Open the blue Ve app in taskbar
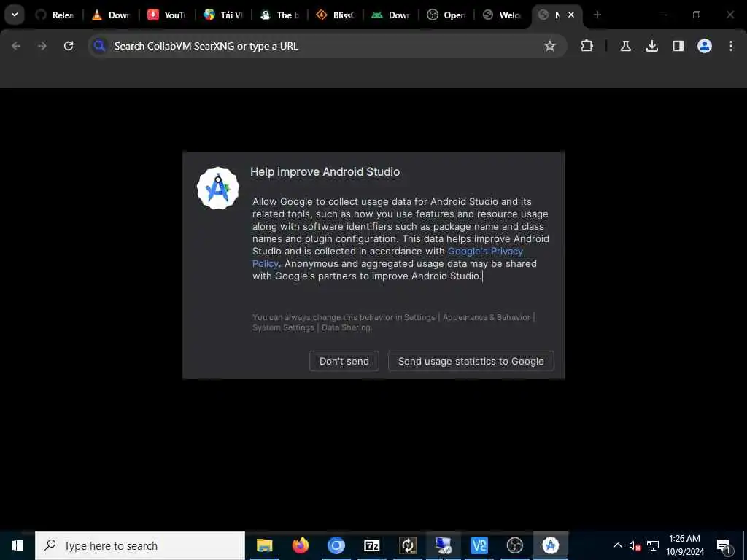 point(479,545)
